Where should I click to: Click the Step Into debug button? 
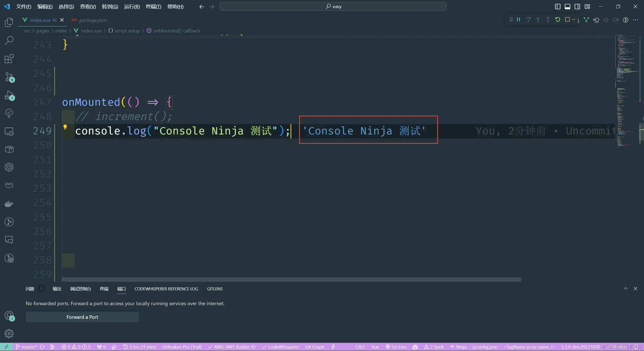538,20
